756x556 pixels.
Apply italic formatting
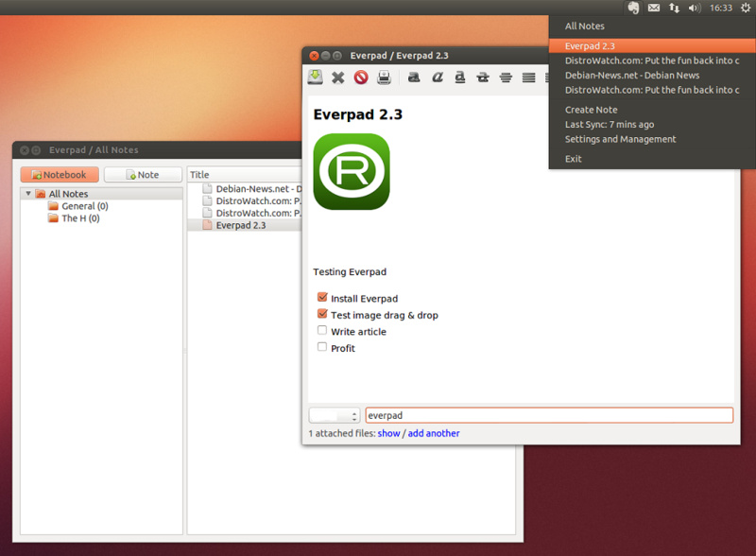point(438,78)
